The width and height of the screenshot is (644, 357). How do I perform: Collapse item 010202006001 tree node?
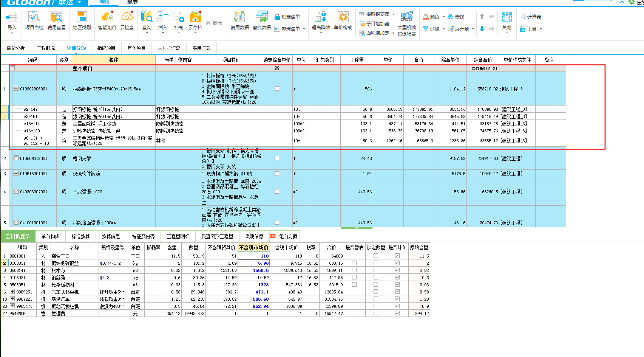point(16,88)
